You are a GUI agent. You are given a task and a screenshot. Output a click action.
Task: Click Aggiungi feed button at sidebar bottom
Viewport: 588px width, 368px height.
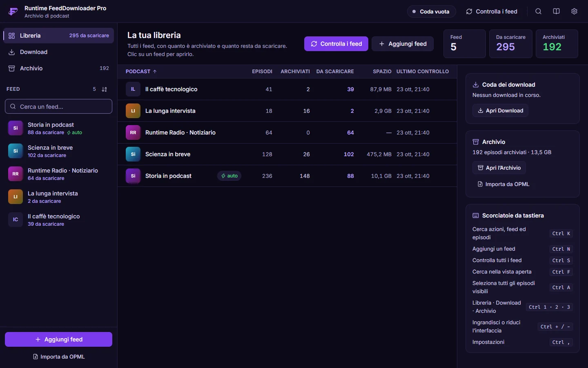(58, 339)
